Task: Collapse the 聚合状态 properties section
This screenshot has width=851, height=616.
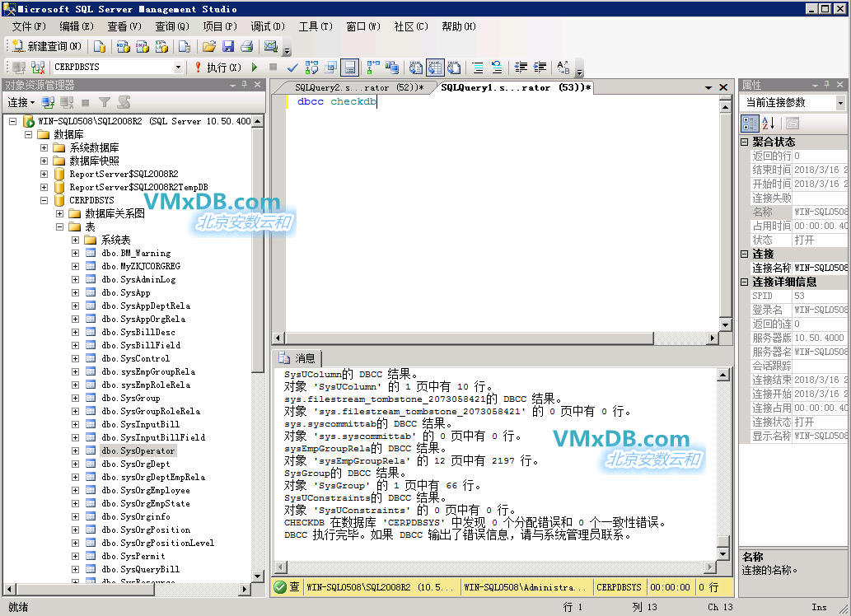Action: pos(745,142)
